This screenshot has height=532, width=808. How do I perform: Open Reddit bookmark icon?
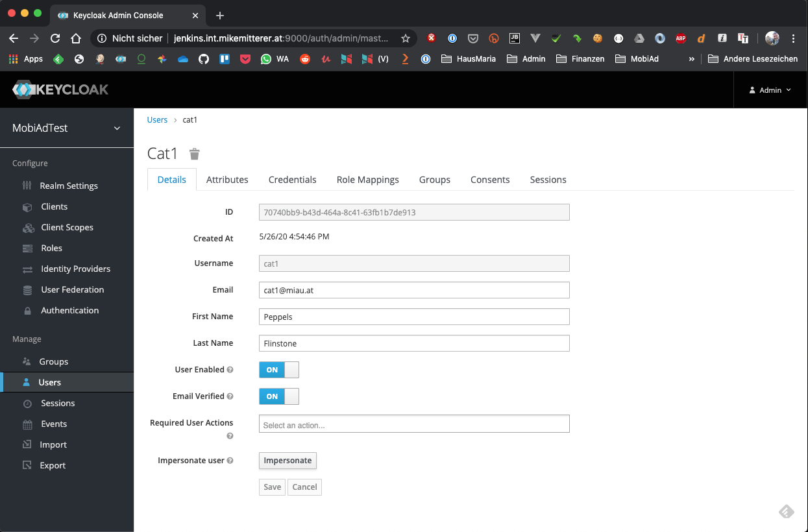coord(305,58)
